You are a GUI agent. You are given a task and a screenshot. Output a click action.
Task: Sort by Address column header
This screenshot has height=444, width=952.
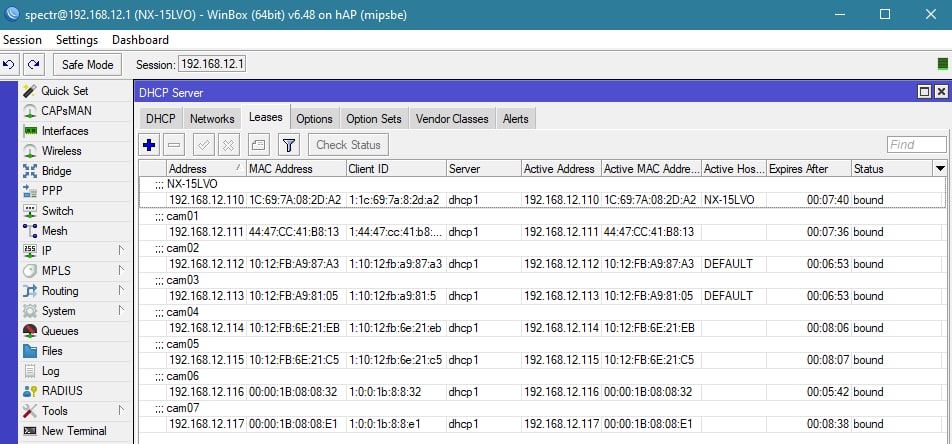click(205, 169)
